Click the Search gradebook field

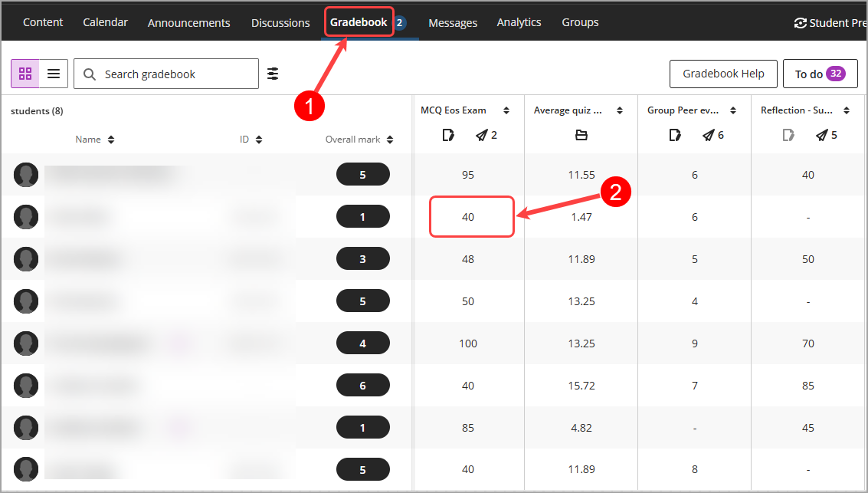point(166,74)
